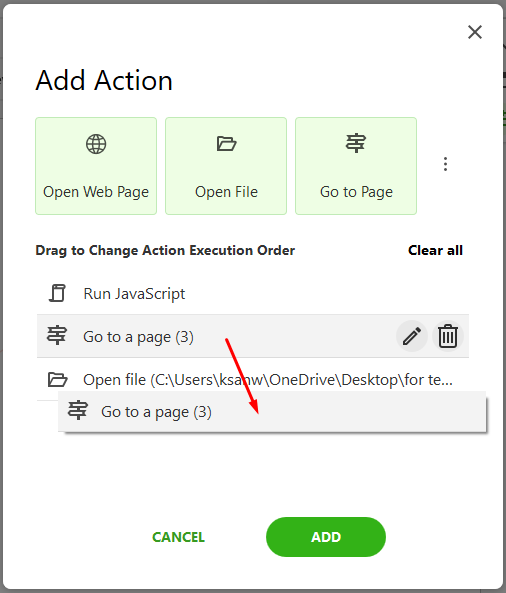The height and width of the screenshot is (593, 506).
Task: Click the Go to Page tile label
Action: [356, 192]
